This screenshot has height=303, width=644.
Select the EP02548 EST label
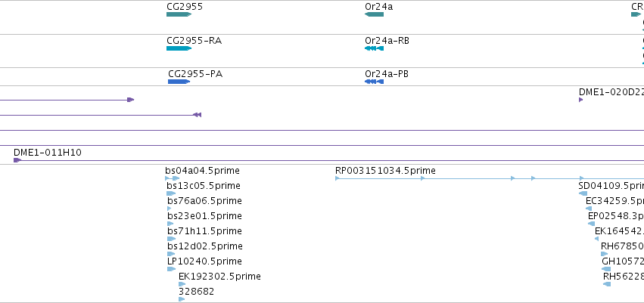616,216
